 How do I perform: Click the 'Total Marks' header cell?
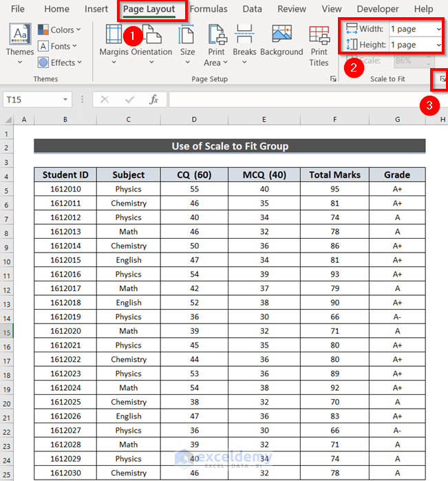334,175
